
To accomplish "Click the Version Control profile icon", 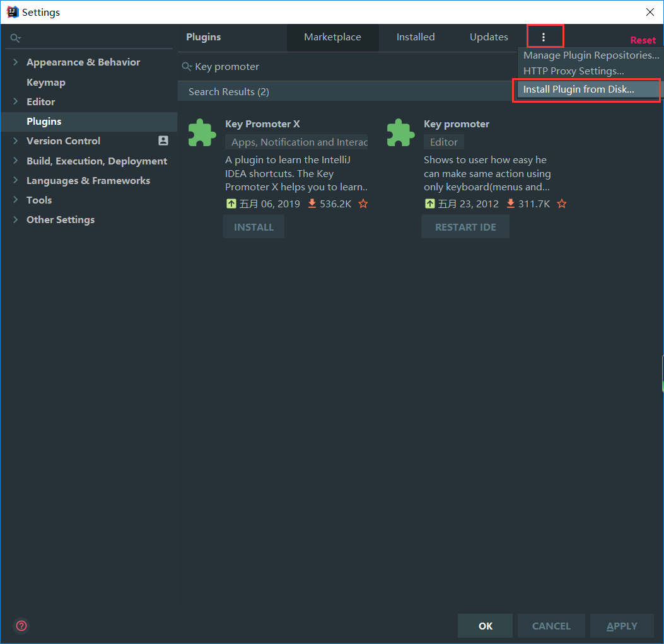I will point(163,141).
